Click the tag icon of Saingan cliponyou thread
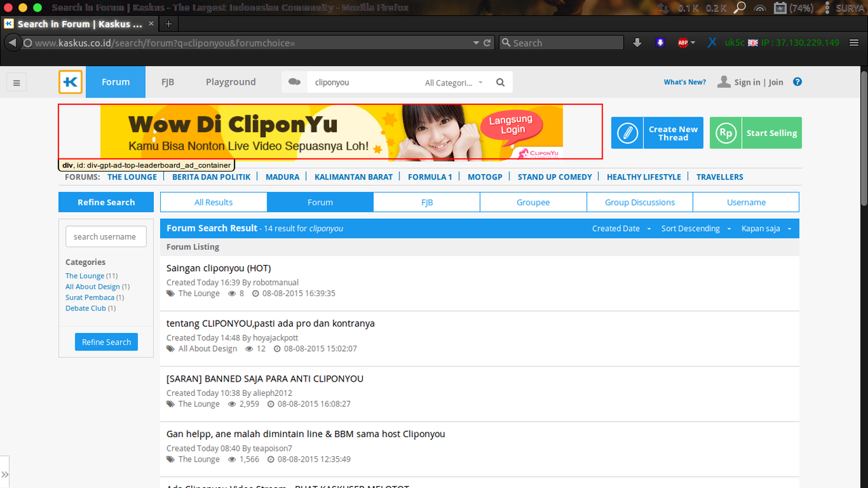This screenshot has width=868, height=488. (x=171, y=293)
